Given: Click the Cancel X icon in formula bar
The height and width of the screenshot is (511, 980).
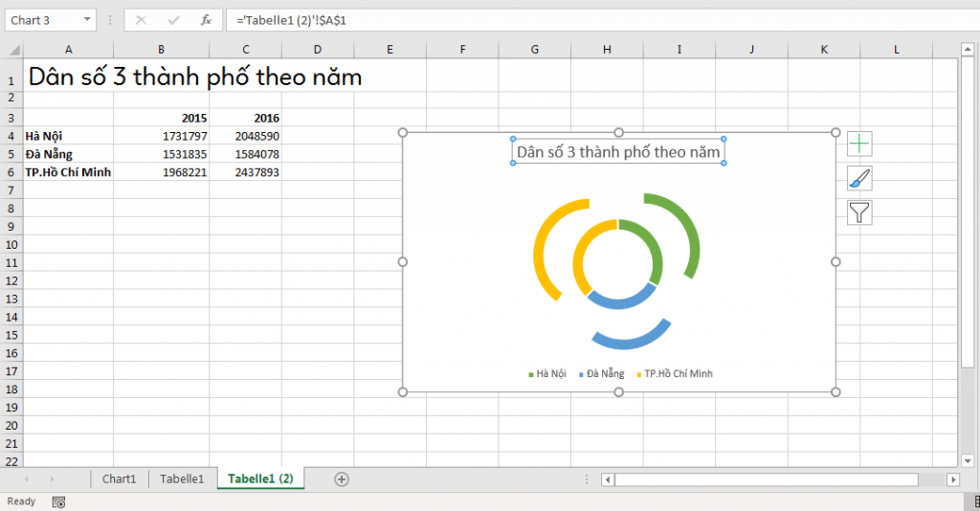Looking at the screenshot, I should (141, 19).
